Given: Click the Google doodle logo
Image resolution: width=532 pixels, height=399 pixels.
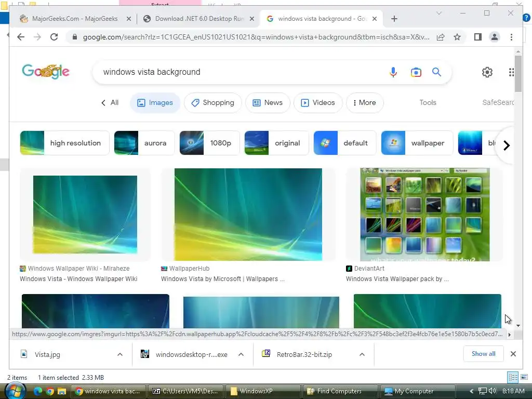Looking at the screenshot, I should coord(46,71).
